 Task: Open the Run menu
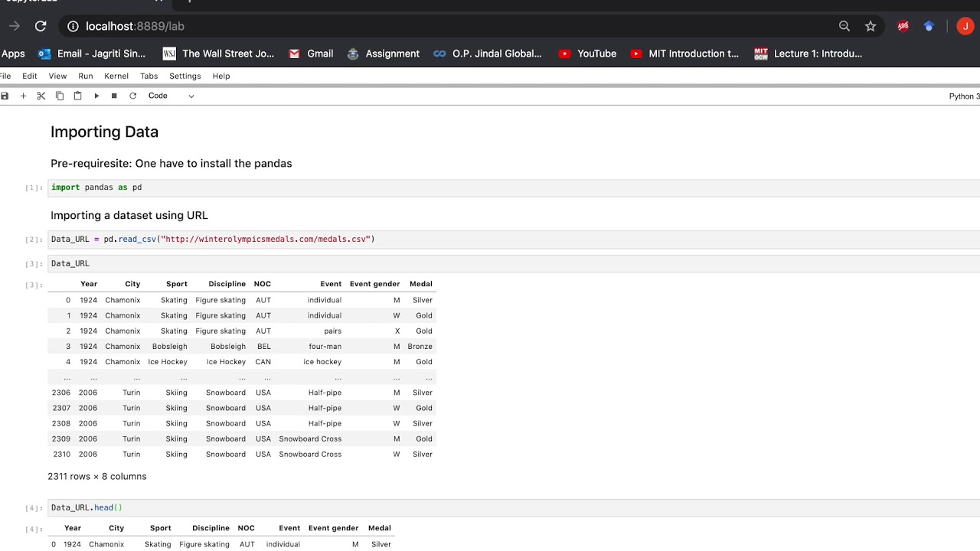pyautogui.click(x=86, y=76)
